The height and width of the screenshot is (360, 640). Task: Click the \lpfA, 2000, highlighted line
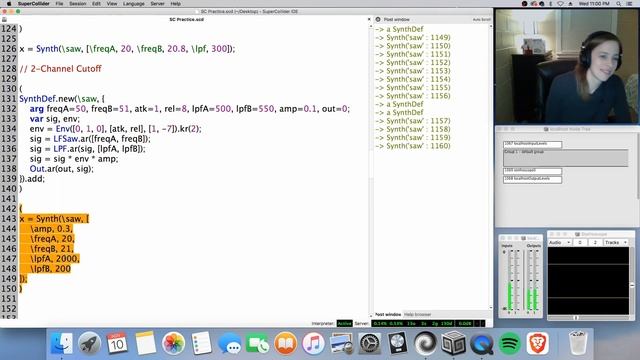point(55,259)
